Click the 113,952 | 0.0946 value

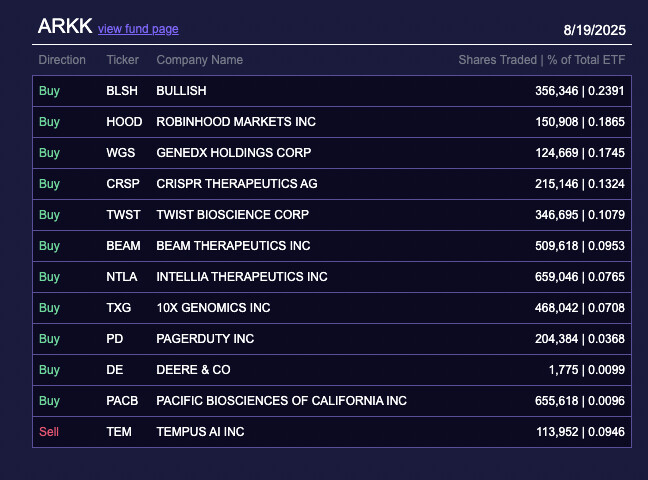580,432
